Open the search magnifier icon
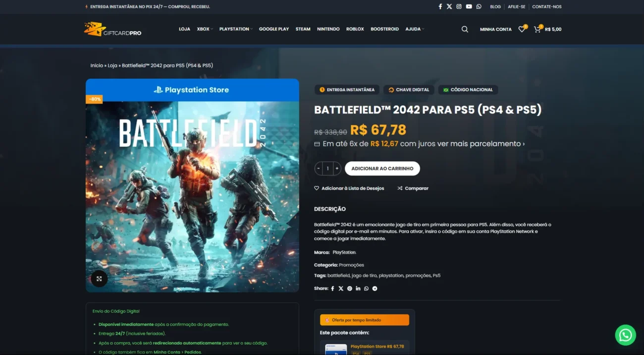 click(465, 29)
